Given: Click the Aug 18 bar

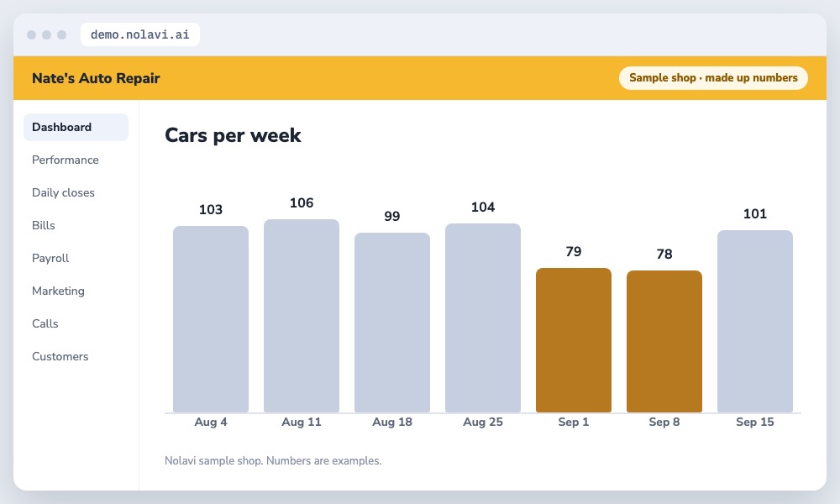Looking at the screenshot, I should pos(392,323).
